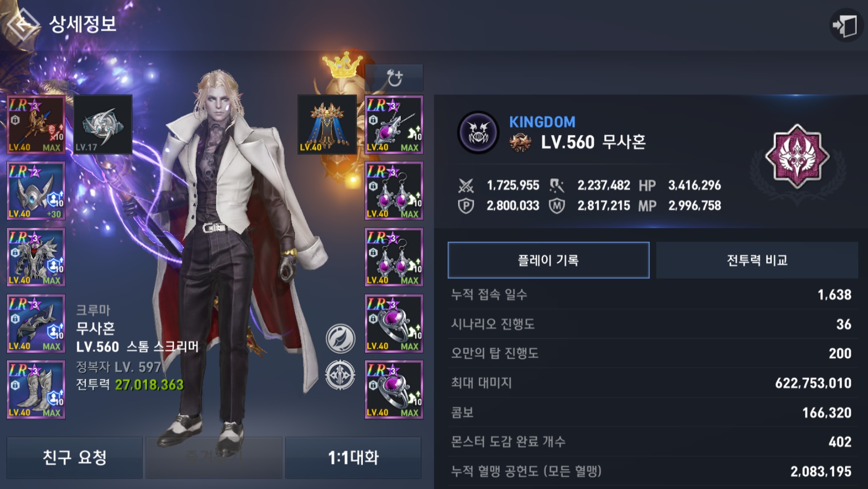Screen dimensions: 868x489
Task: Click the lower round emblem icon beside character
Action: (341, 375)
